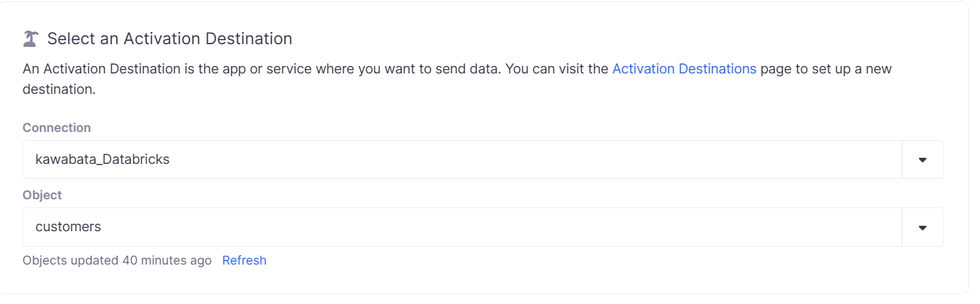Click the Select an Activation Destination heading

[170, 39]
